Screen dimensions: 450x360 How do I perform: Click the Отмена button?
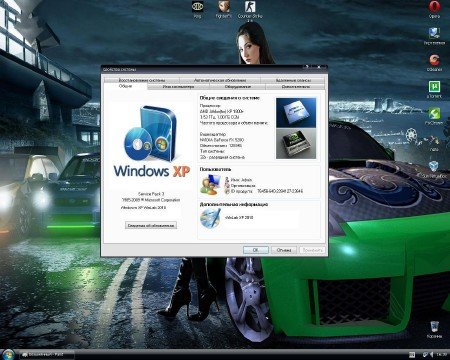coord(284,250)
